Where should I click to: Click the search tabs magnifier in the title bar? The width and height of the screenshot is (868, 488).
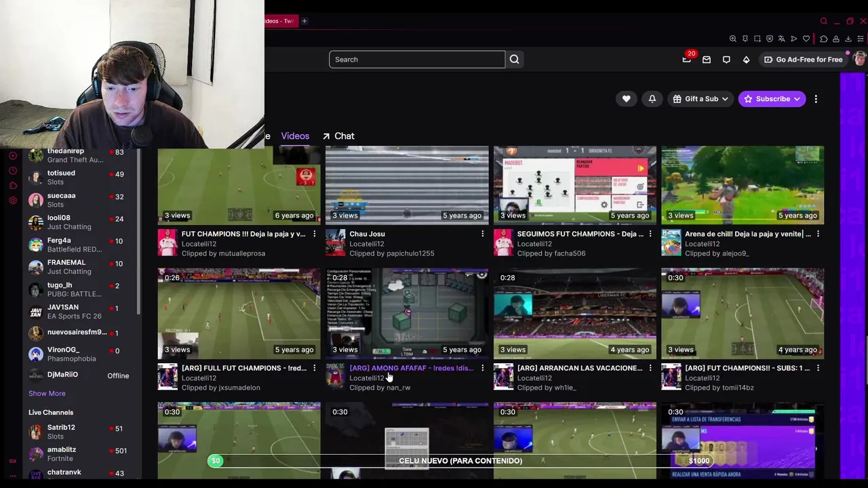click(824, 21)
